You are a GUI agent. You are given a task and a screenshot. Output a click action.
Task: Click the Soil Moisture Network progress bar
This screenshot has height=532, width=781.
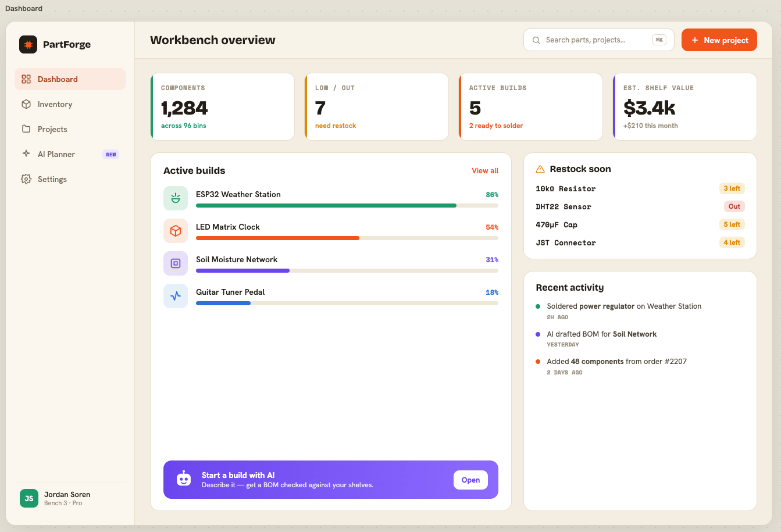(x=347, y=270)
